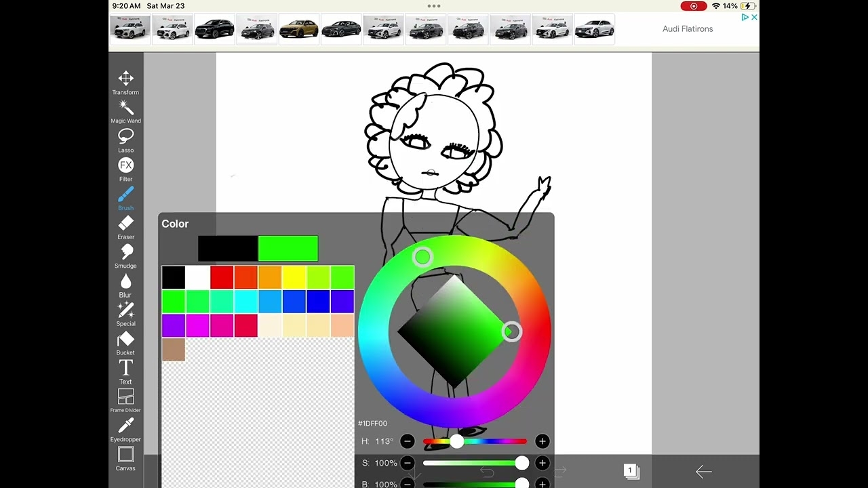Open the layers panel button
This screenshot has width=868, height=488.
pos(631,471)
